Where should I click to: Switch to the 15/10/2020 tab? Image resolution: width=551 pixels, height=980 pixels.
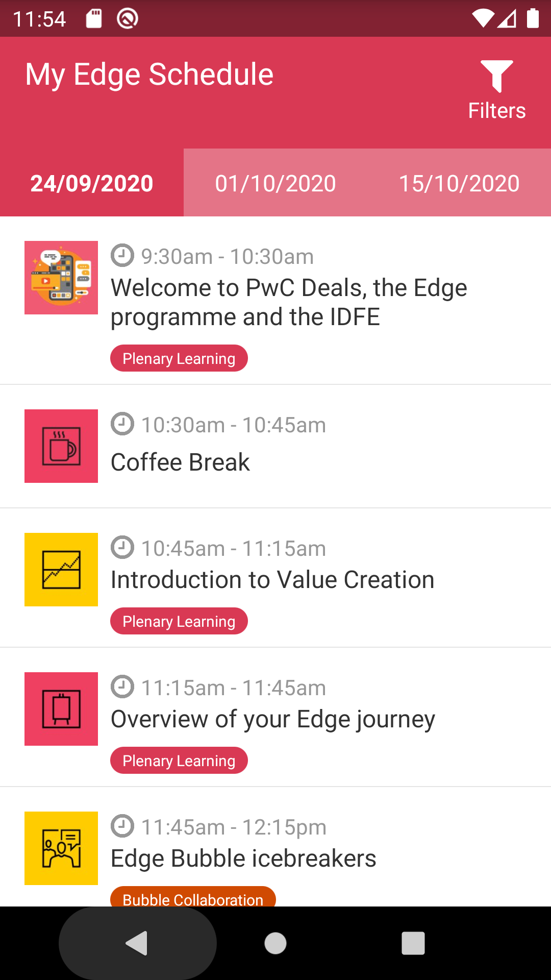(x=459, y=183)
